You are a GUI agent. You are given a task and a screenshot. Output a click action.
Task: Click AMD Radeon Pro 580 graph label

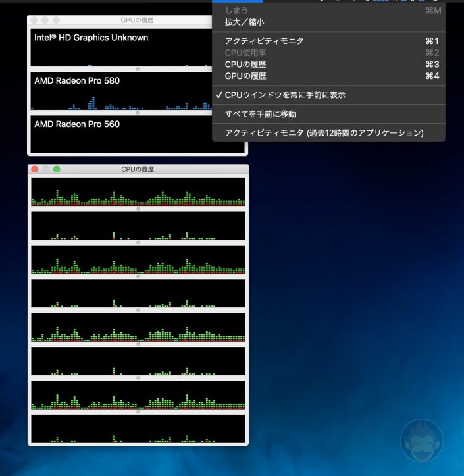point(77,81)
